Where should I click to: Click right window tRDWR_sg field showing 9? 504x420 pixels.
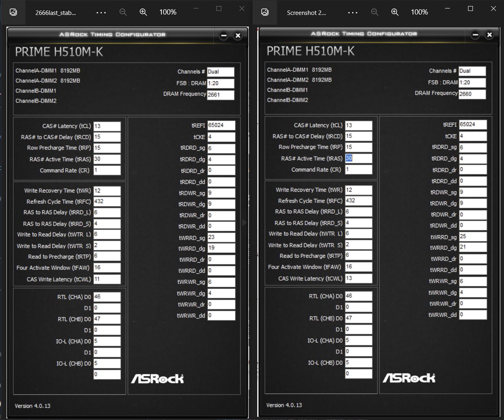tap(473, 192)
